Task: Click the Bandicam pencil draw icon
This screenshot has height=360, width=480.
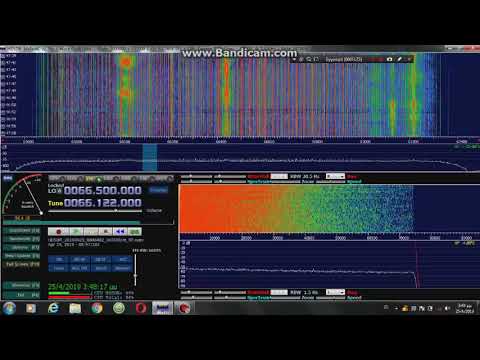Action: click(x=399, y=59)
